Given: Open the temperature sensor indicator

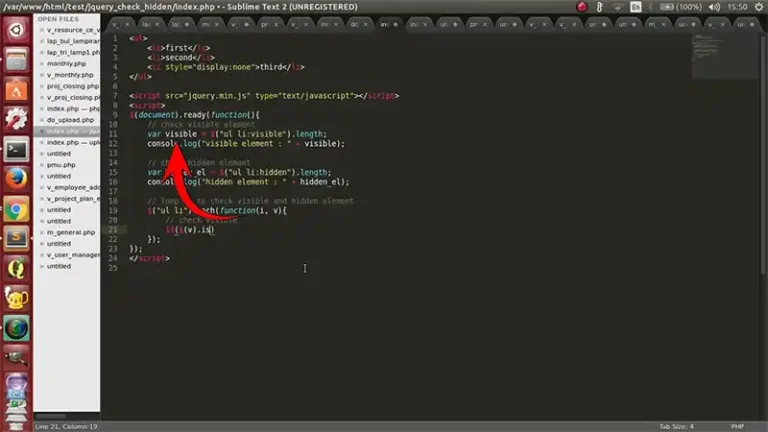Looking at the screenshot, I should (x=599, y=7).
